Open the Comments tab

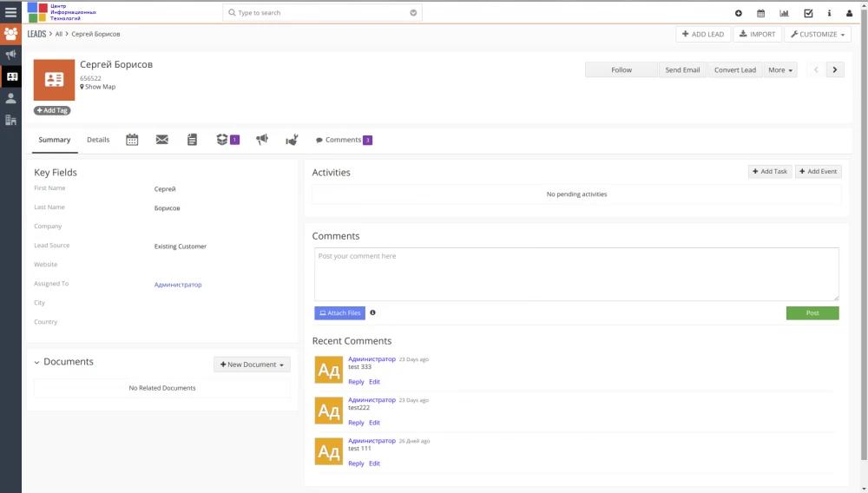click(x=344, y=140)
